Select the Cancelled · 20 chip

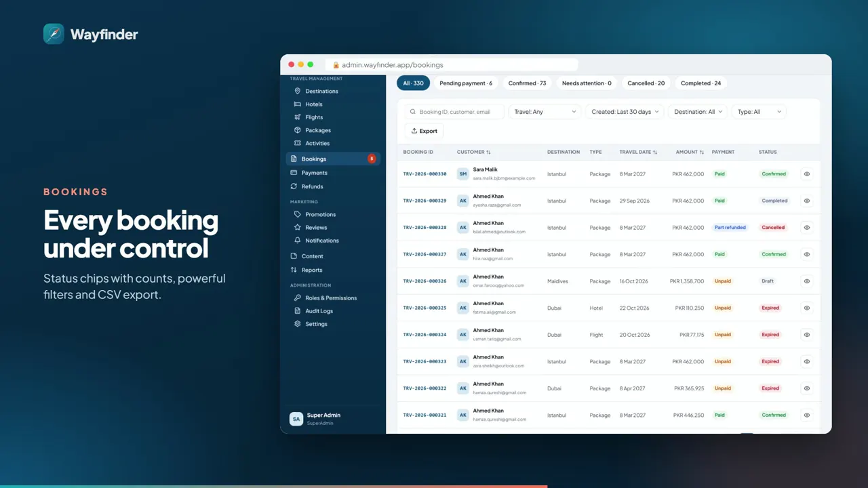tap(646, 83)
